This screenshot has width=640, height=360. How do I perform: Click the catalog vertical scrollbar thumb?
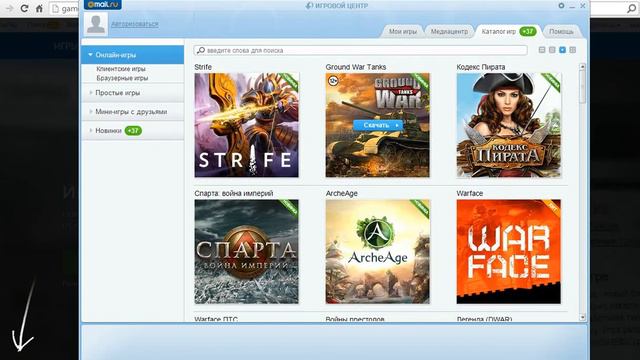[x=582, y=86]
